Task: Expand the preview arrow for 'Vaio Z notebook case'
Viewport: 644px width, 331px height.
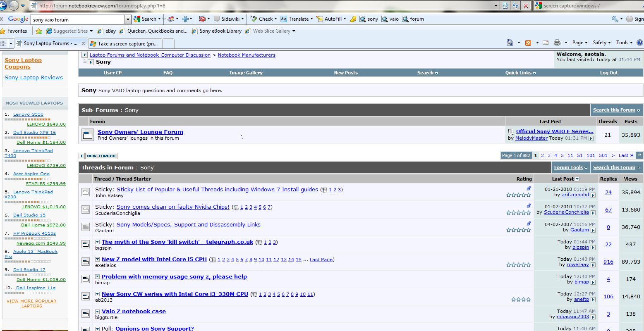Action: coord(98,312)
